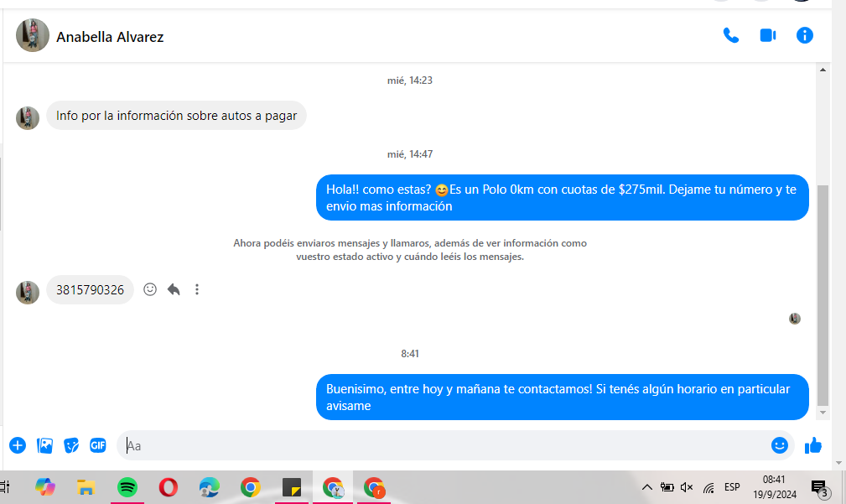Image resolution: width=846 pixels, height=504 pixels.
Task: Open more options for the 3815790326 message
Action: tap(197, 290)
